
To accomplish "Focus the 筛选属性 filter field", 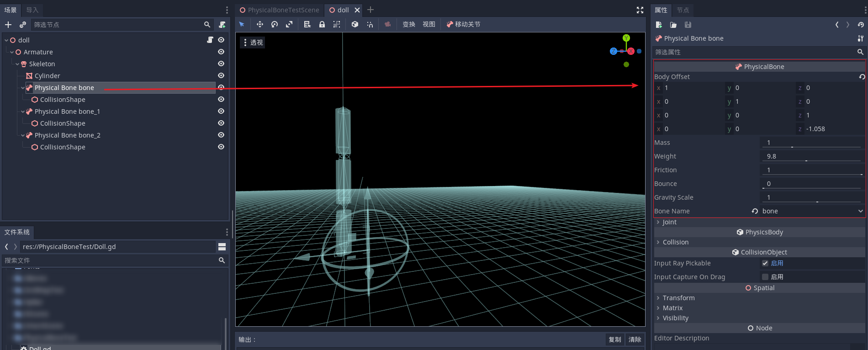I will pos(759,52).
